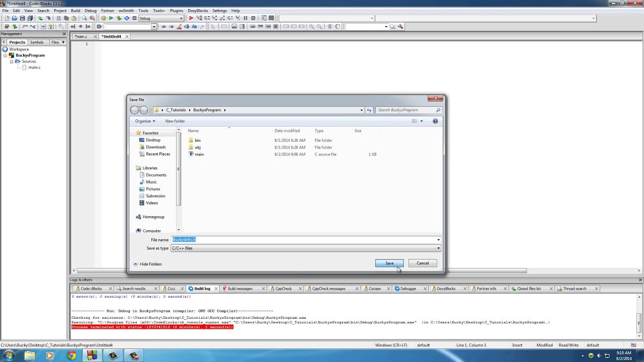
Task: Switch to the Debugger log tab
Action: click(x=408, y=289)
